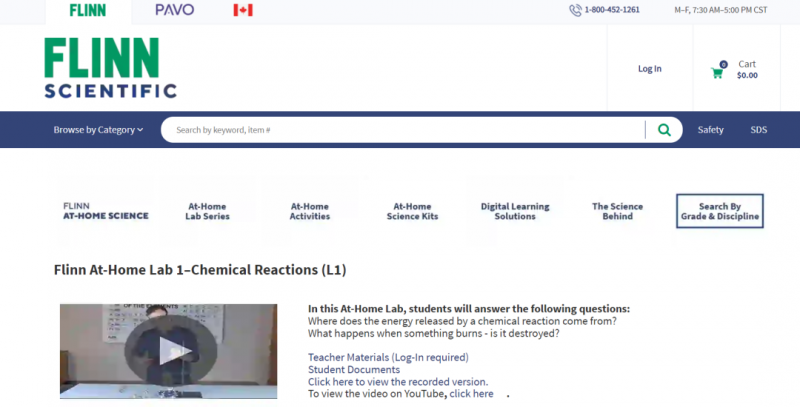Open the Digital Learning Solutions item

(x=515, y=211)
